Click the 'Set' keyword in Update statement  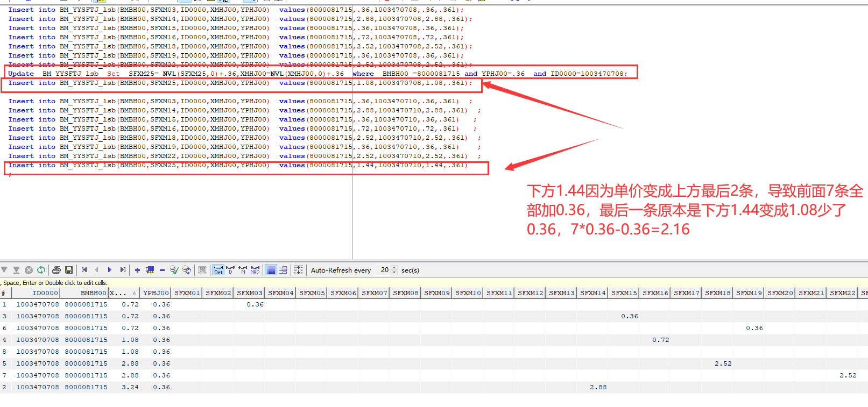tap(114, 74)
